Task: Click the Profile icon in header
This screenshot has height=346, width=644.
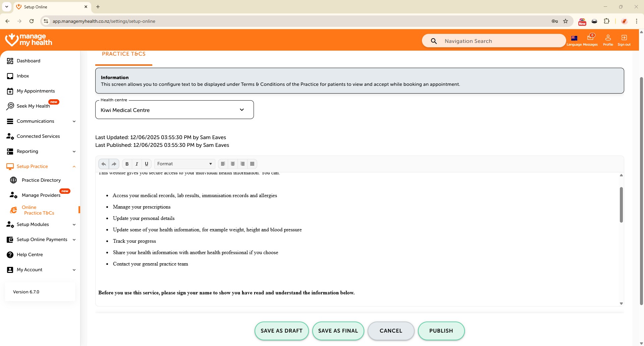Action: click(608, 38)
